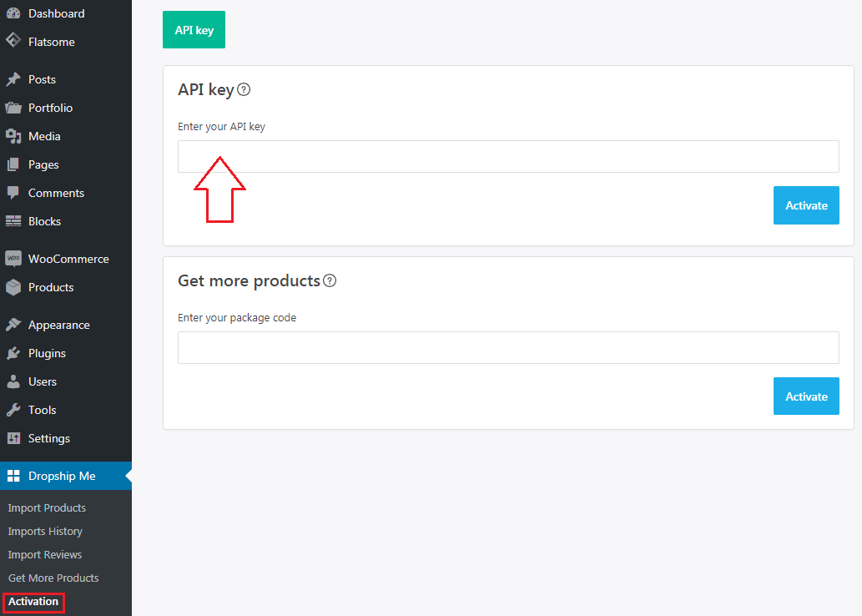This screenshot has height=616, width=862.
Task: Click the Tools wrench icon
Action: pos(13,410)
